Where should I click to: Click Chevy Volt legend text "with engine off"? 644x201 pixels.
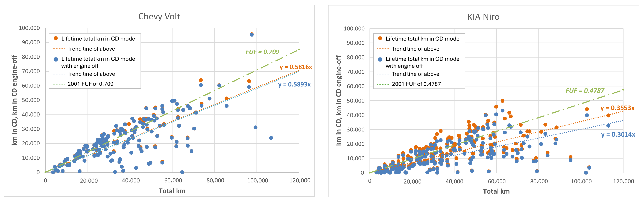(80, 66)
